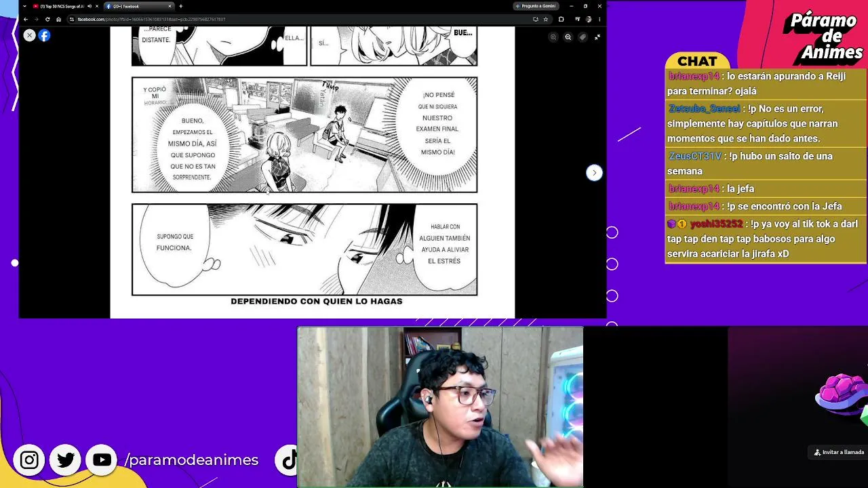This screenshot has height=488, width=868.
Task: Mute the Top 50 NCS Songs tab audio
Action: pos(89,6)
